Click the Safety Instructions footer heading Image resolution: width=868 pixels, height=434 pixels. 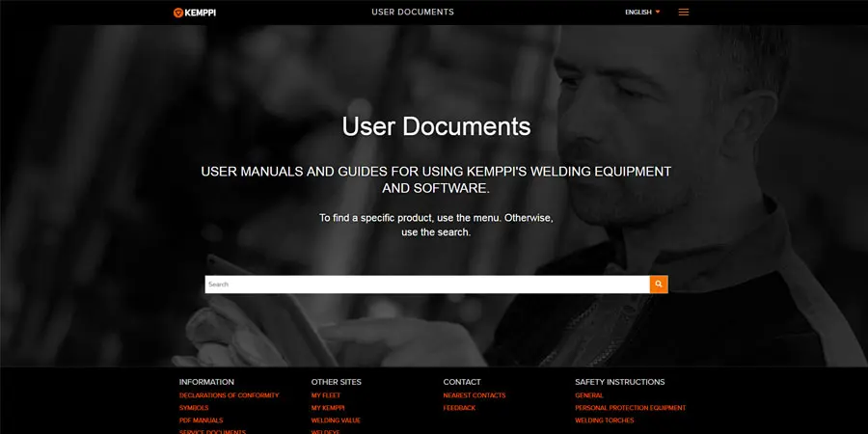(619, 382)
